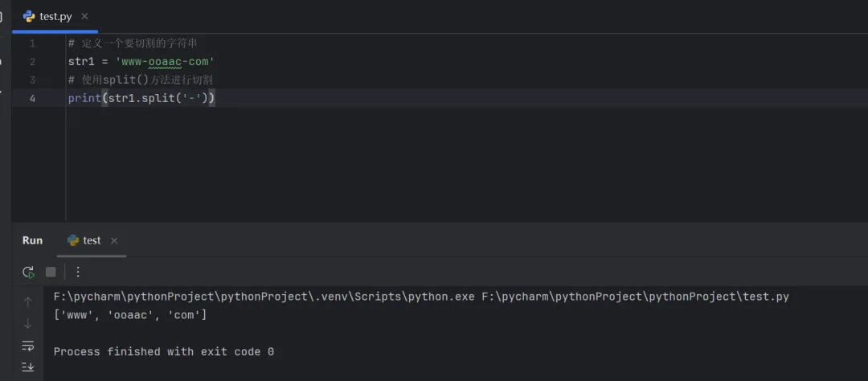
Task: Switch to the test run tab
Action: point(92,240)
